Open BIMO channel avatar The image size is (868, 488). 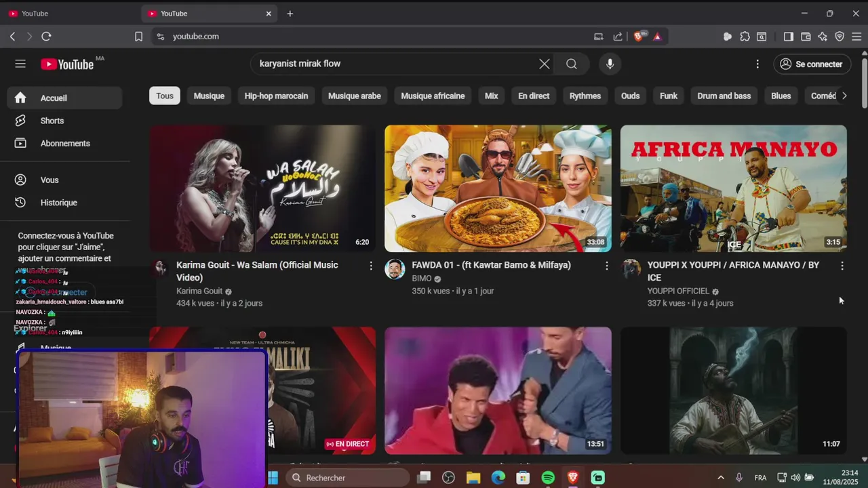point(395,269)
